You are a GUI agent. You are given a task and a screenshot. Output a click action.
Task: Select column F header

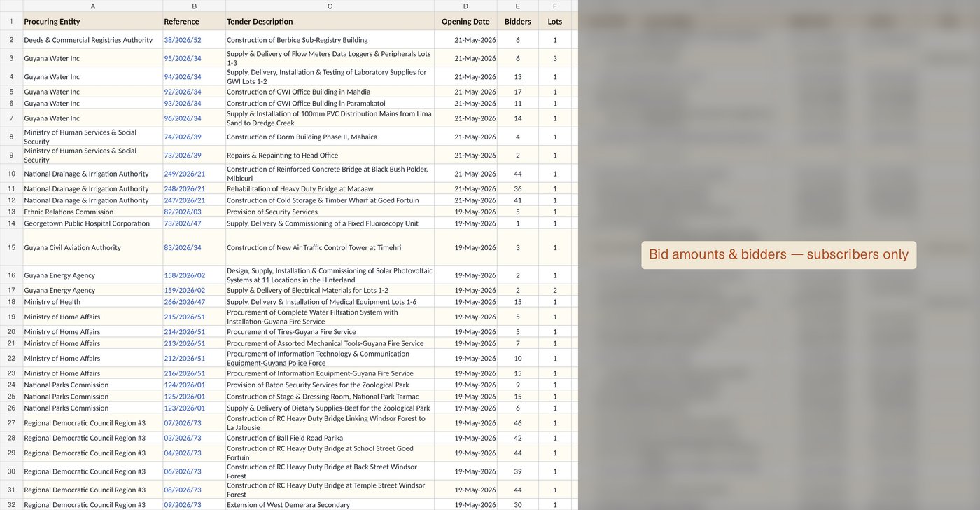[555, 6]
